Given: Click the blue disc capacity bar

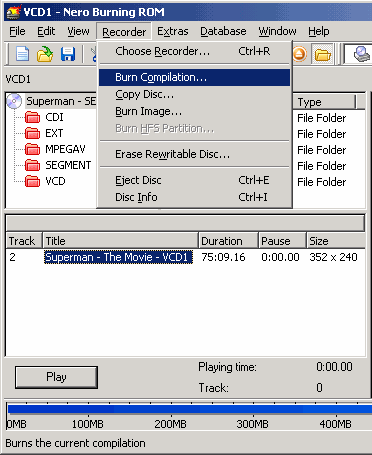Looking at the screenshot, I should click(189, 409).
